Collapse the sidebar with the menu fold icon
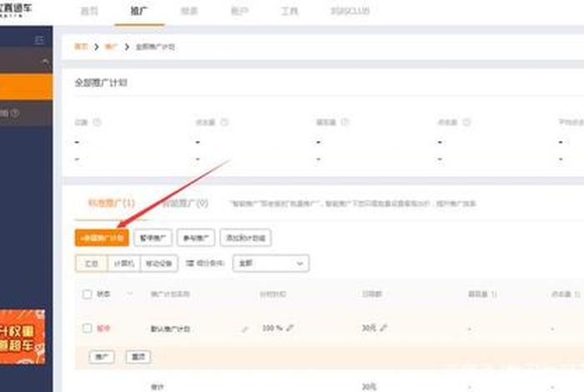This screenshot has height=392, width=584. point(38,40)
